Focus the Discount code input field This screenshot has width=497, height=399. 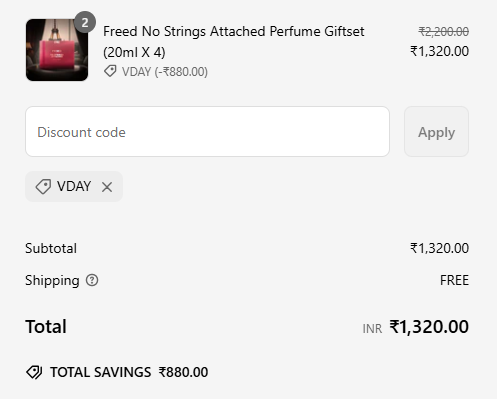[207, 132]
